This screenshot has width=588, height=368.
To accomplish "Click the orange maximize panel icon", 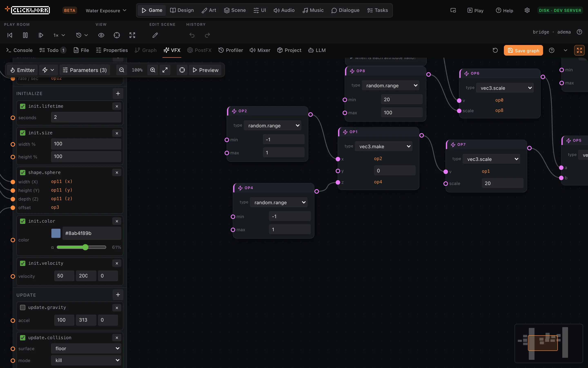I will [x=579, y=50].
